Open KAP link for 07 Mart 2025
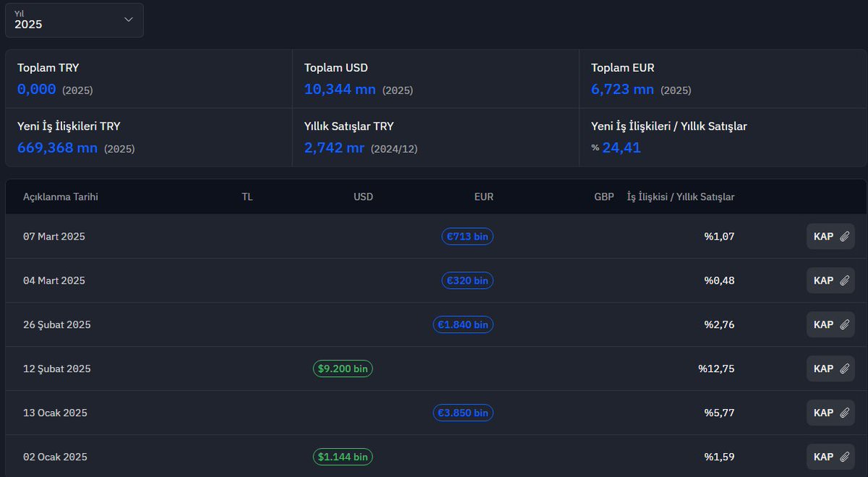The width and height of the screenshot is (868, 477). coord(830,236)
